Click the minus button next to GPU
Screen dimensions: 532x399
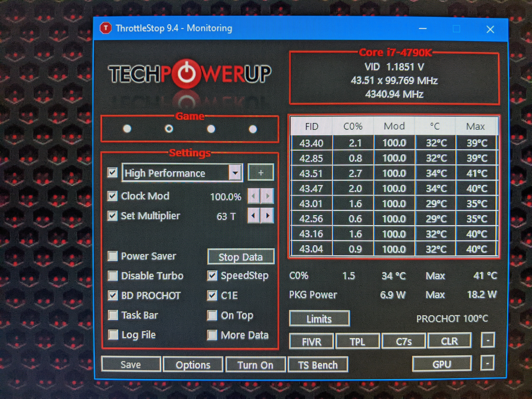tap(487, 363)
